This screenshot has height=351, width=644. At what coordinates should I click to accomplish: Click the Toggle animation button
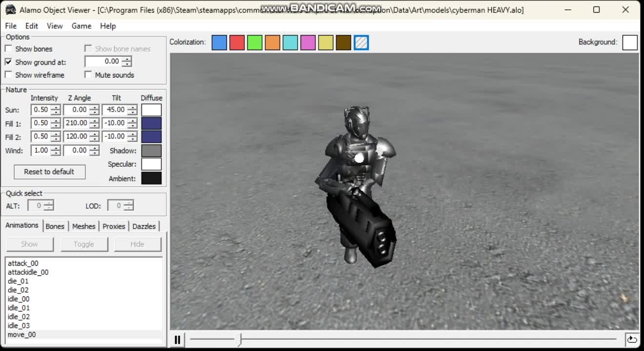pos(84,244)
